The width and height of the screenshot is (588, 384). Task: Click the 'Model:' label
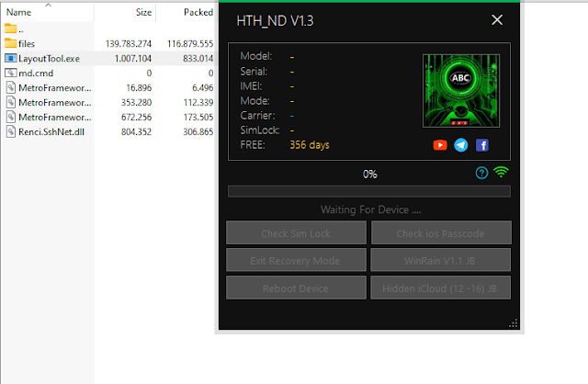(x=256, y=56)
